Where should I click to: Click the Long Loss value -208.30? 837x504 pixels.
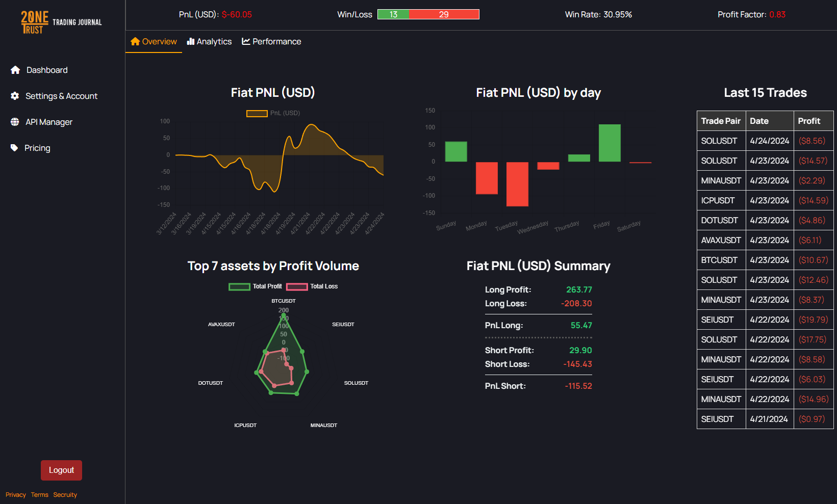click(576, 303)
